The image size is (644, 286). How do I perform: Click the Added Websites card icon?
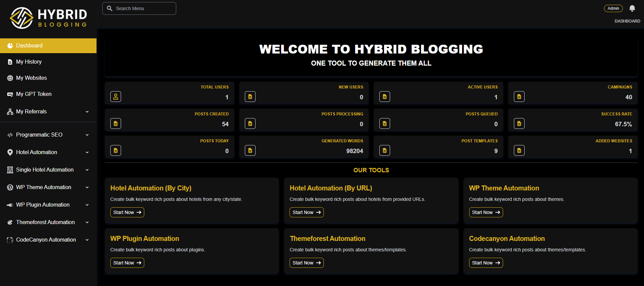click(519, 150)
